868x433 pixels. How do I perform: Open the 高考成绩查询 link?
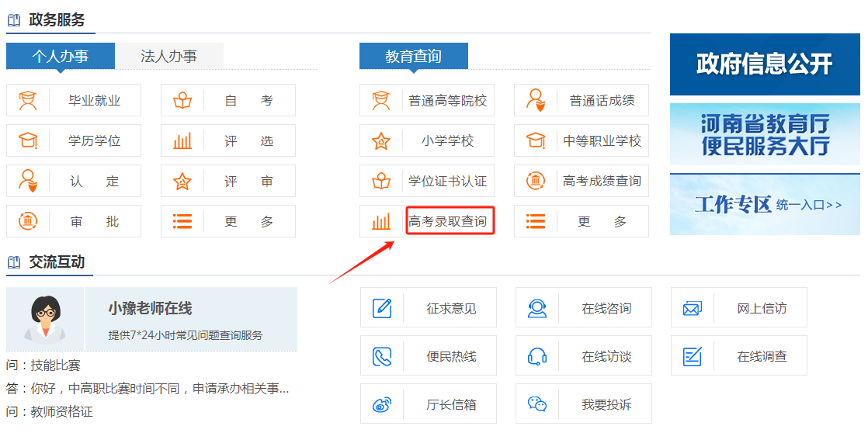(x=602, y=181)
